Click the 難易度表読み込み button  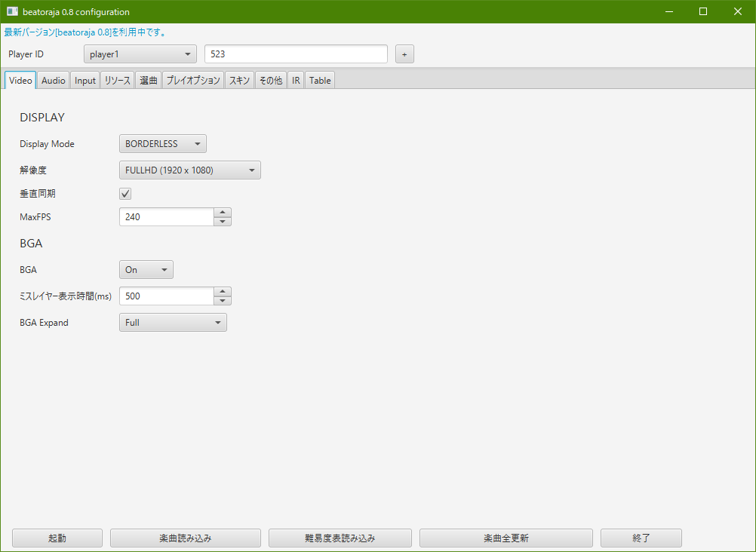340,538
